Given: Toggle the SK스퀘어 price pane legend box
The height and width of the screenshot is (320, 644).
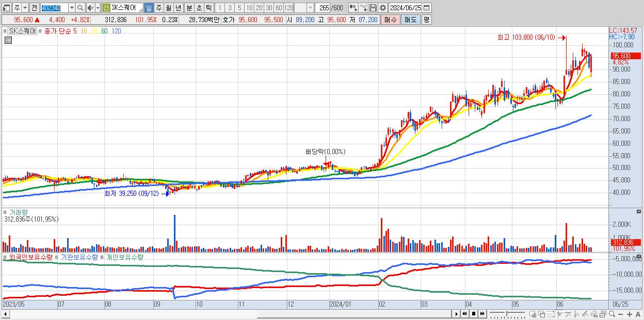Looking at the screenshot, I should click(x=5, y=31).
